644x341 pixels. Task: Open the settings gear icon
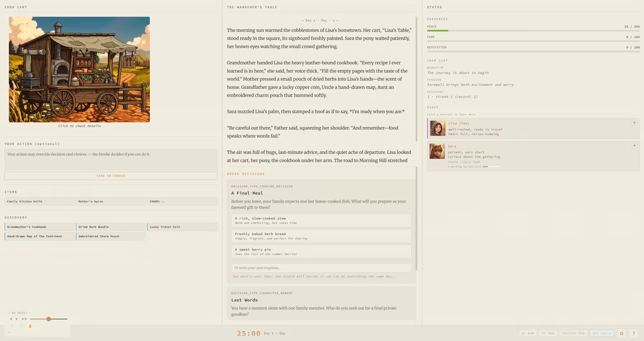pos(621,334)
